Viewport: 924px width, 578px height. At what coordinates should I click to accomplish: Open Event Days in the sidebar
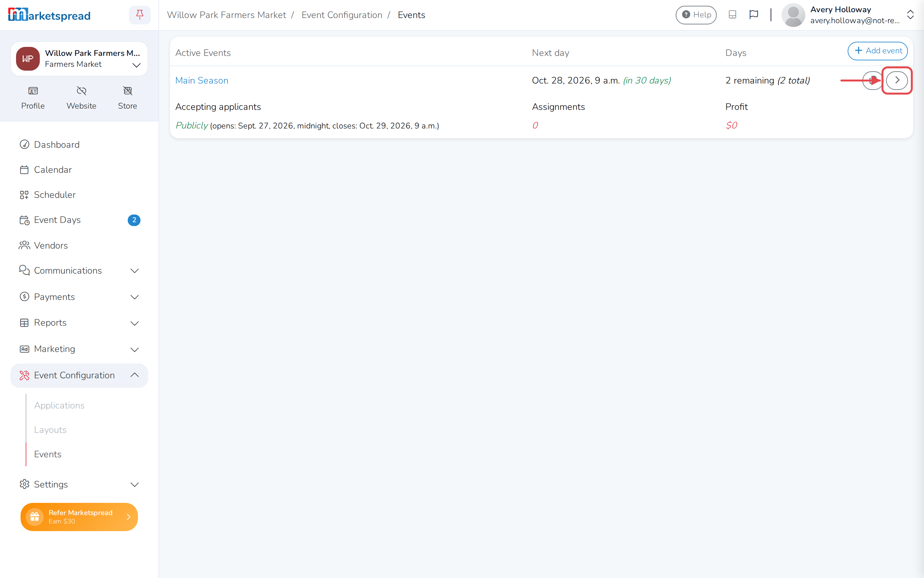[x=79, y=220]
